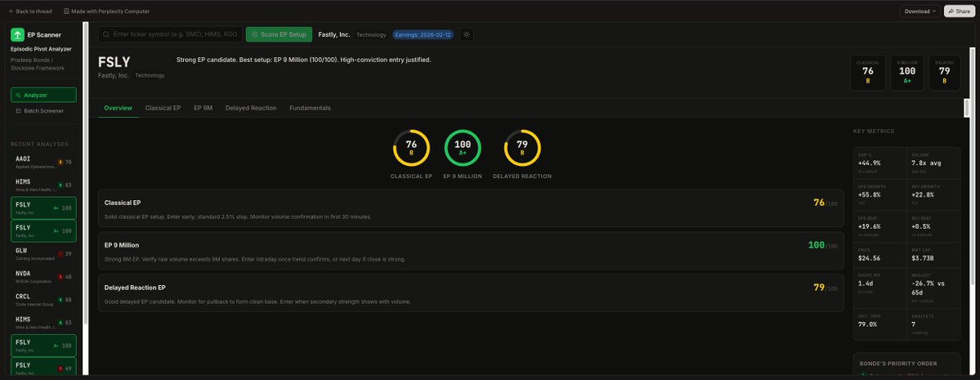Open the FSLY analysis scored 49
The width and height of the screenshot is (980, 380).
point(44,368)
